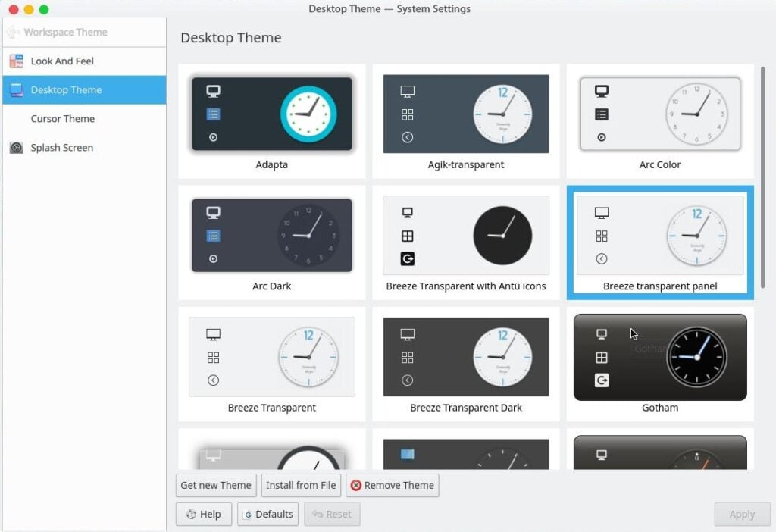The width and height of the screenshot is (776, 532).
Task: Click the Splash Screen sidebar icon
Action: pyautogui.click(x=16, y=147)
